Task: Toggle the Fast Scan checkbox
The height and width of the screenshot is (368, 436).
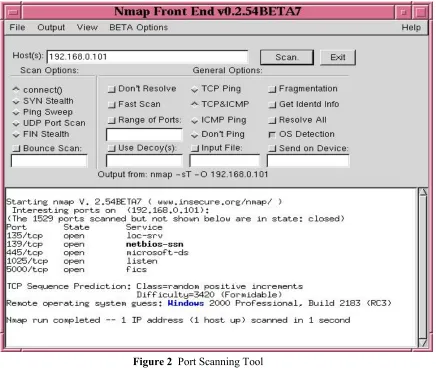Action: tap(112, 105)
